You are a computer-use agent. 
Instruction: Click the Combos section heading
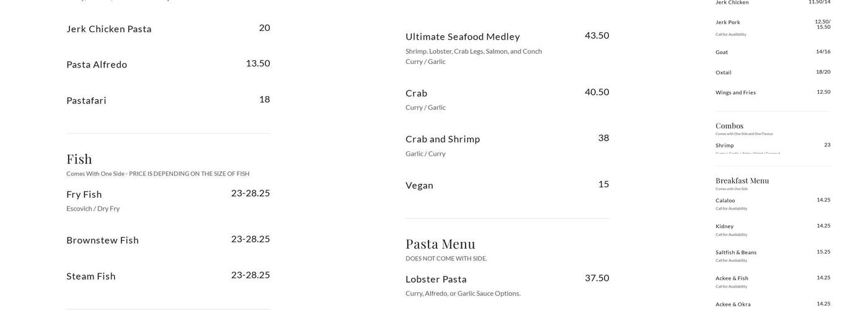(x=729, y=126)
